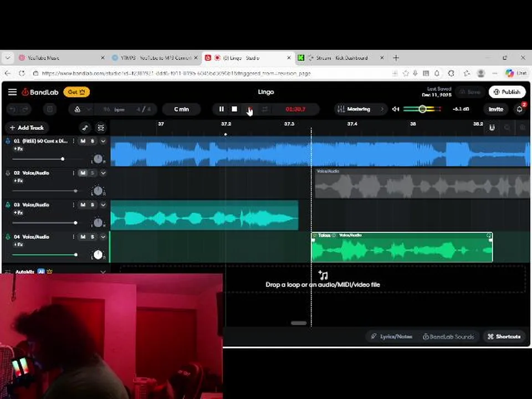Select the teal audio clip on track 03
The width and height of the screenshot is (532, 399).
click(204, 215)
